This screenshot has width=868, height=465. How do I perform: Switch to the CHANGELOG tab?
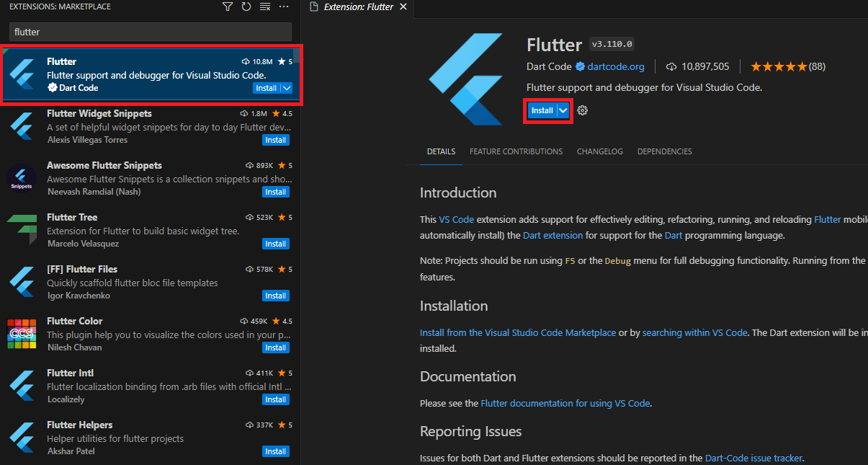[x=600, y=151]
